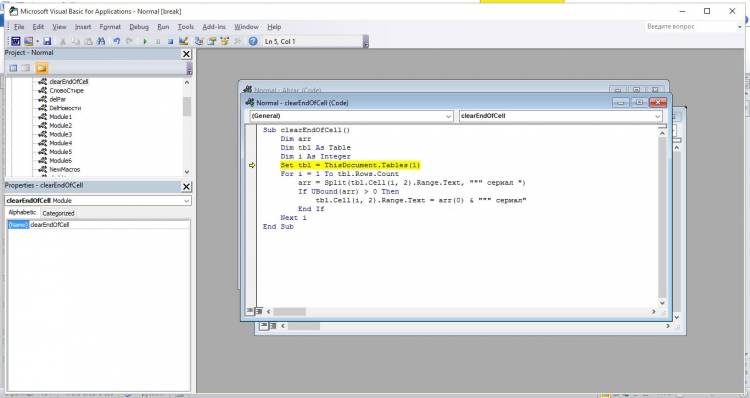The width and height of the screenshot is (750, 398).
Task: Select Module4 in project tree
Action: click(x=60, y=143)
